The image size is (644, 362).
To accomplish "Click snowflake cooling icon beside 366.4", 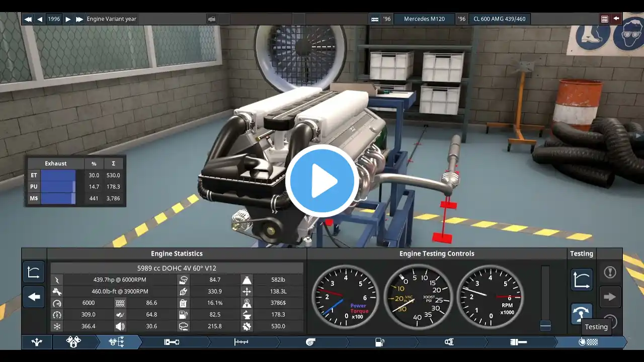I will tap(57, 326).
